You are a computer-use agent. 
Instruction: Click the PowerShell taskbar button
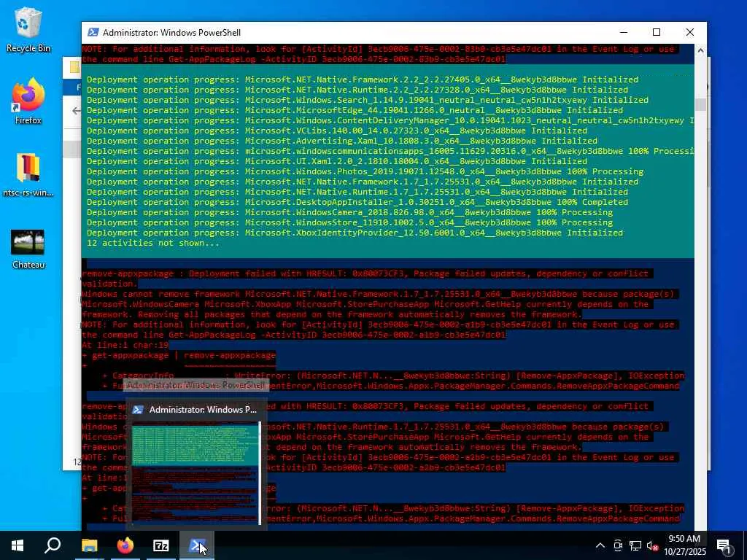[197, 545]
